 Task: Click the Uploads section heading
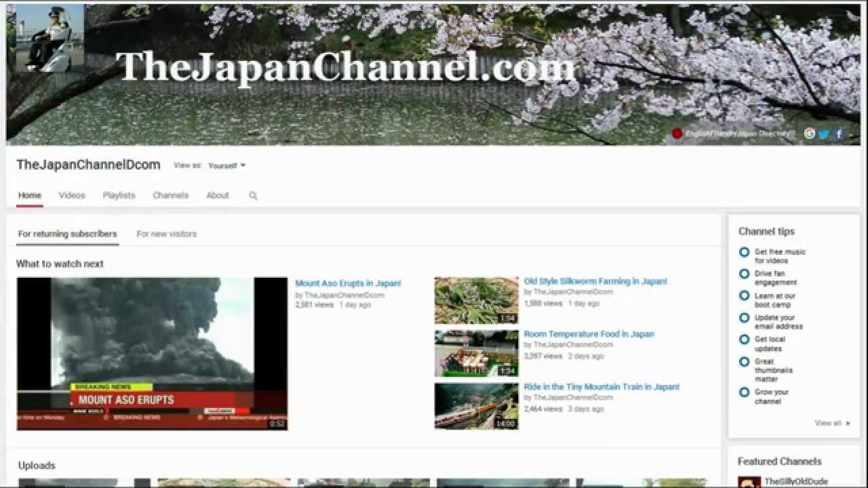(x=37, y=466)
